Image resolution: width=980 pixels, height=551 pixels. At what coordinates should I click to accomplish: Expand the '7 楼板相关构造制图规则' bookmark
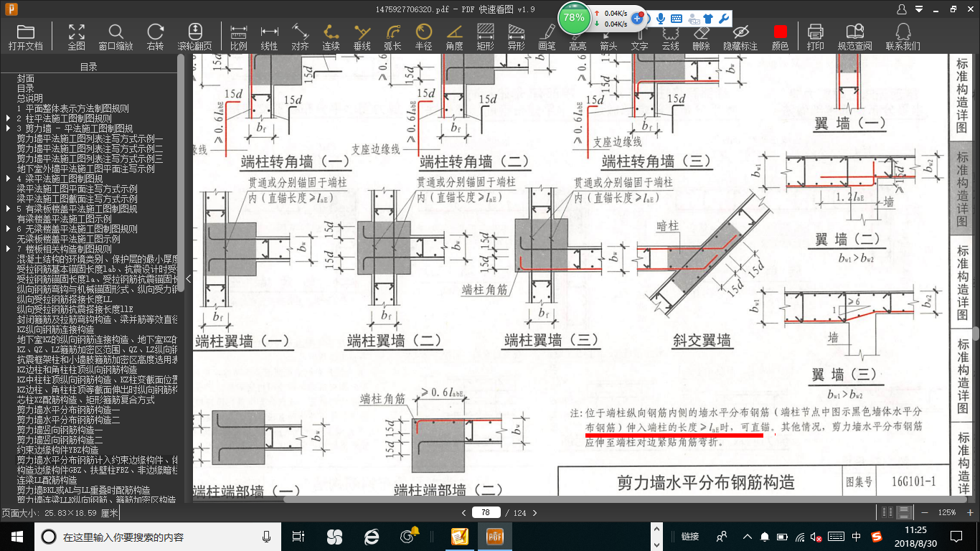point(9,250)
